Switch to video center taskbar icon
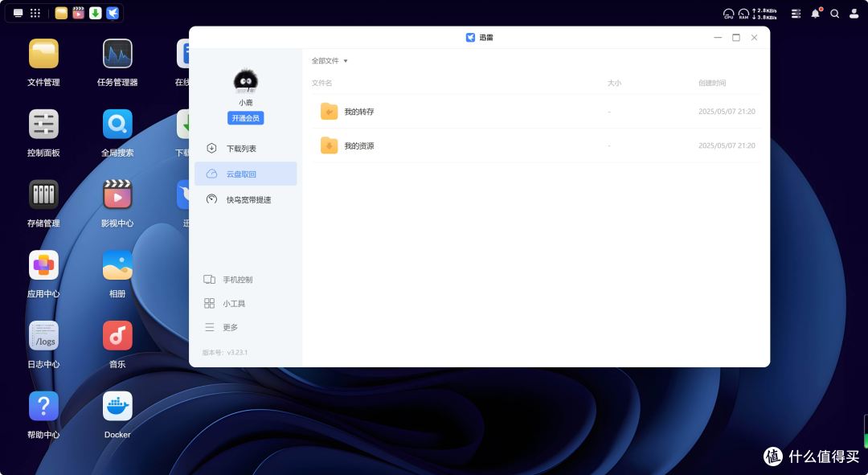Screen dimensions: 868x475 click(79, 13)
